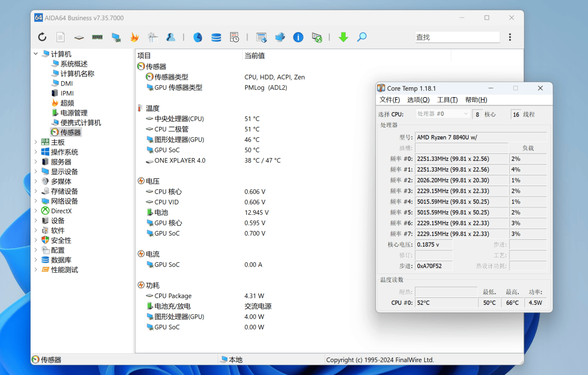The height and width of the screenshot is (375, 588).
Task: Expand the 主板 tree node
Action: click(x=36, y=142)
